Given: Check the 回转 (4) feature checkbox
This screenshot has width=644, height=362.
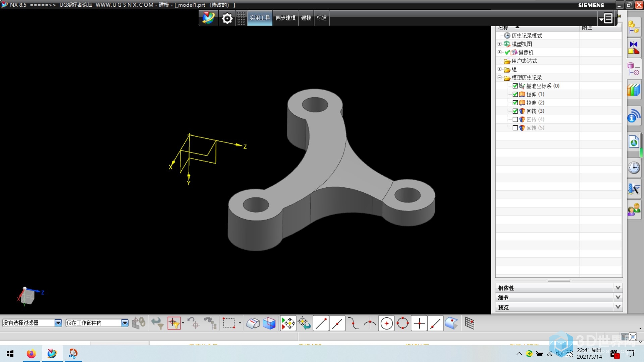Looking at the screenshot, I should coord(515,119).
